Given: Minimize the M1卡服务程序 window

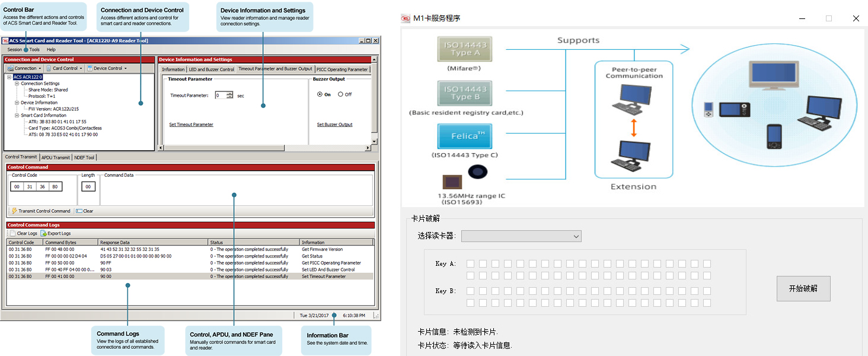Looking at the screenshot, I should [802, 18].
